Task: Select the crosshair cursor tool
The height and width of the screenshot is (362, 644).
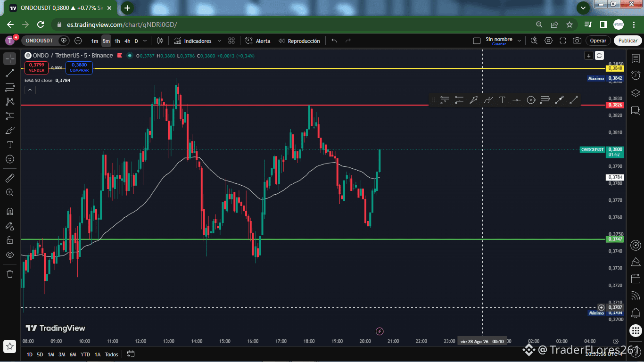Action: coord(10,59)
